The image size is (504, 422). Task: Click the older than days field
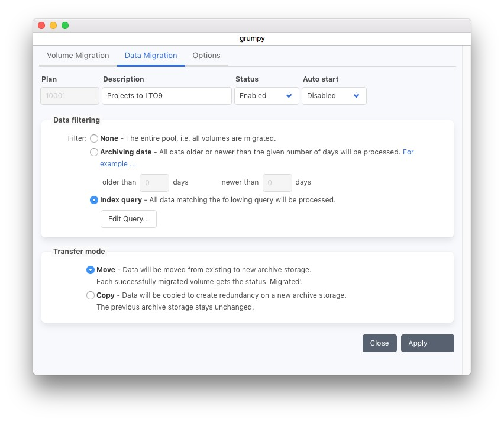[154, 183]
